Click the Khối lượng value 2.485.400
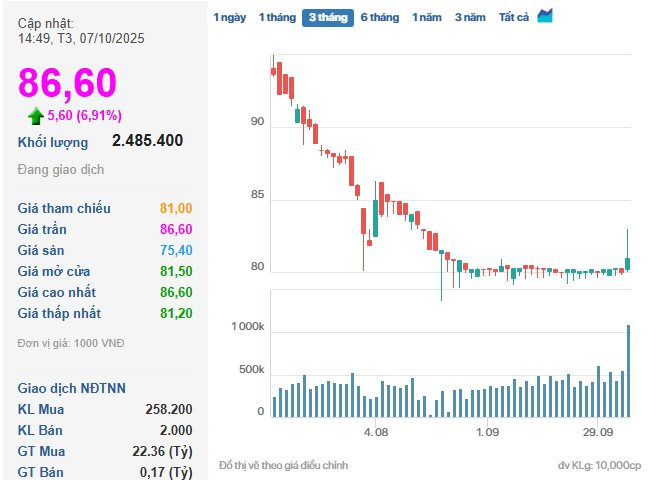The image size is (656, 480). (x=147, y=141)
